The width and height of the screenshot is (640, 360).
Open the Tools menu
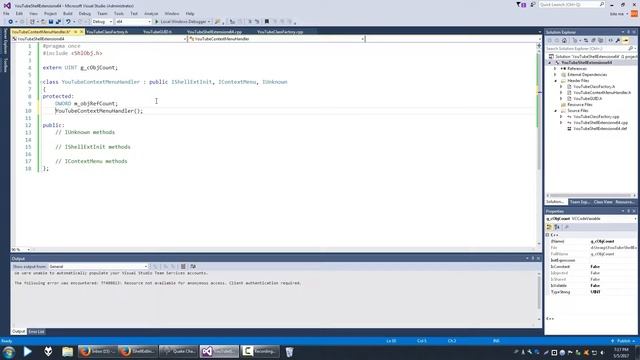119,13
